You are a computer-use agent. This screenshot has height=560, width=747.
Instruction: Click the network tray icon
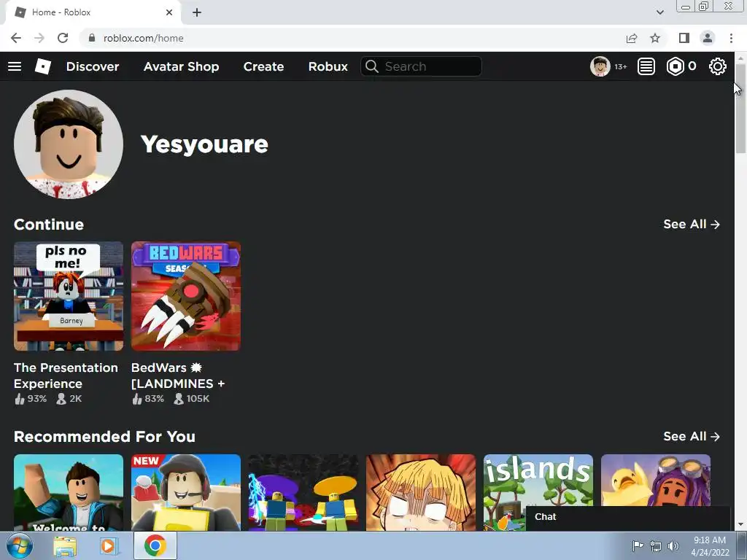pos(656,546)
